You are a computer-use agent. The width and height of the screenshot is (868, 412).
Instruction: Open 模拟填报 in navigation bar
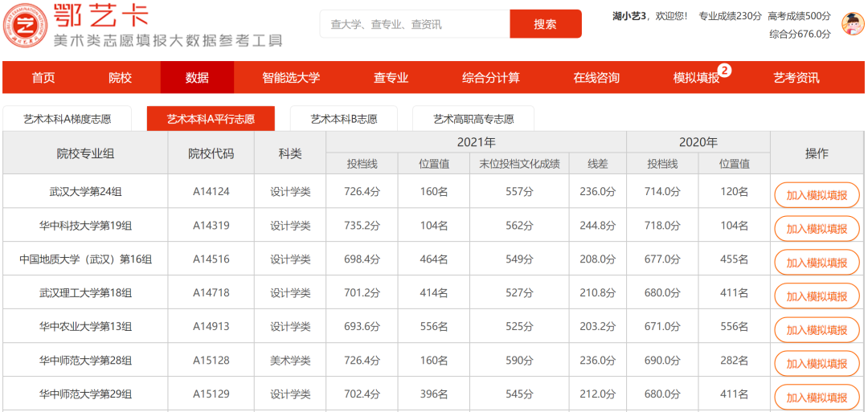[x=696, y=77]
